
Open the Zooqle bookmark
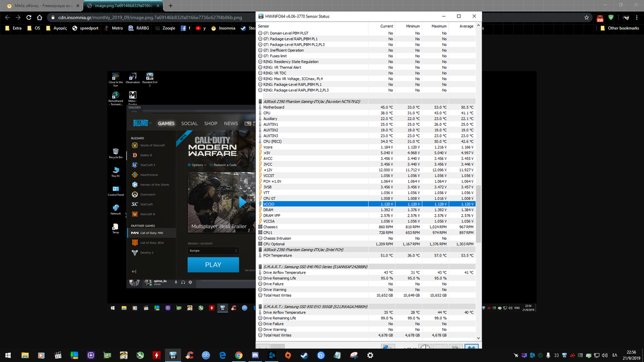(x=165, y=28)
